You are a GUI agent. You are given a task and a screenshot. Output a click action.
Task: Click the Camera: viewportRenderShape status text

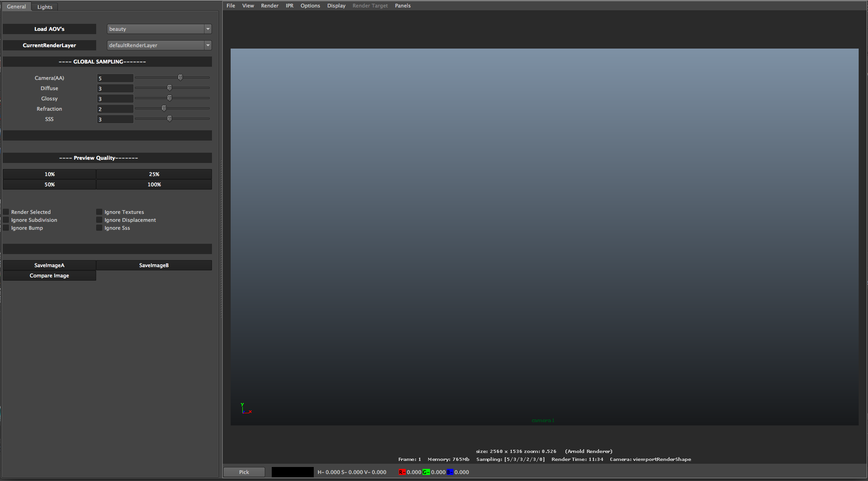coord(650,460)
